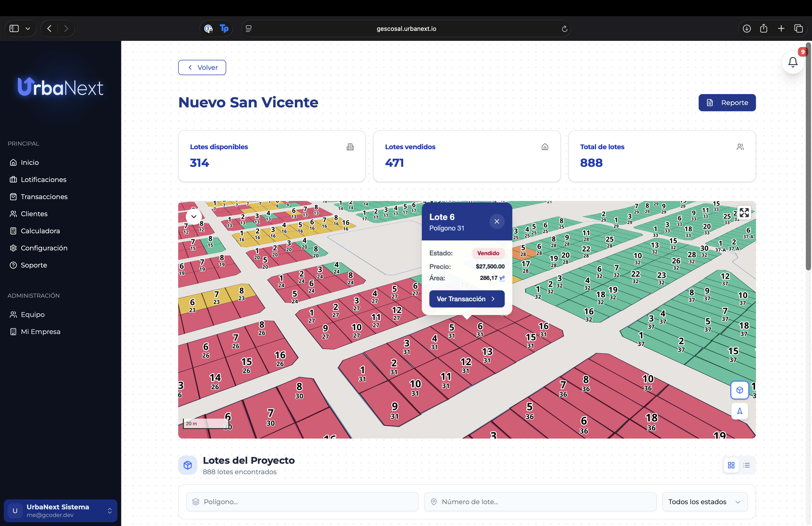Open the notifications bell
Screen dimensions: 812x526
pyautogui.click(x=793, y=62)
